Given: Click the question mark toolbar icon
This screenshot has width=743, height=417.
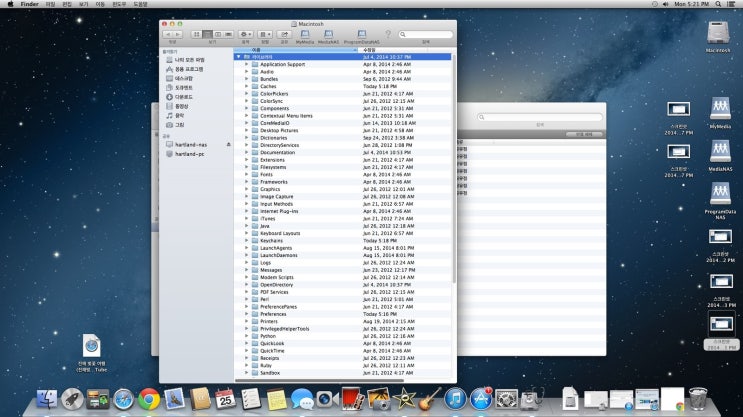Looking at the screenshot, I should pyautogui.click(x=388, y=34).
